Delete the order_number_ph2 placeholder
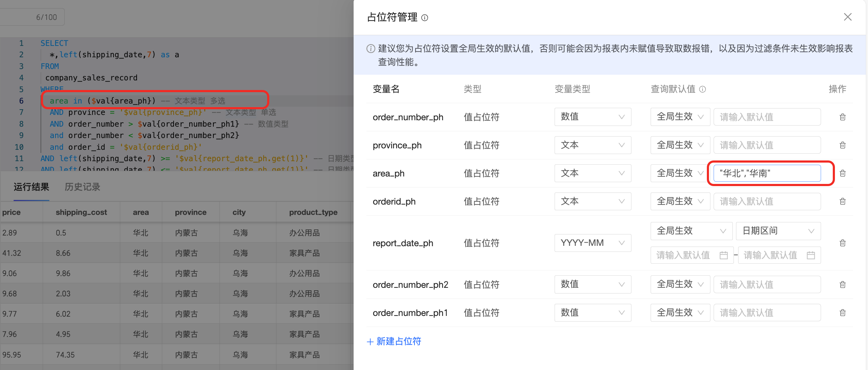The width and height of the screenshot is (868, 370). [x=842, y=285]
